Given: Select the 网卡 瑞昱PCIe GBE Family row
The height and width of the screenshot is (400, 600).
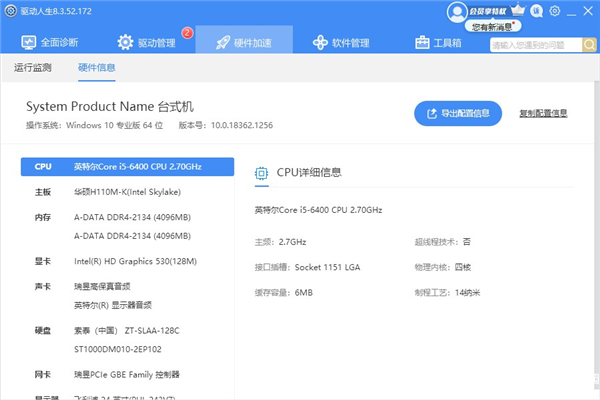Looking at the screenshot, I should [x=127, y=374].
